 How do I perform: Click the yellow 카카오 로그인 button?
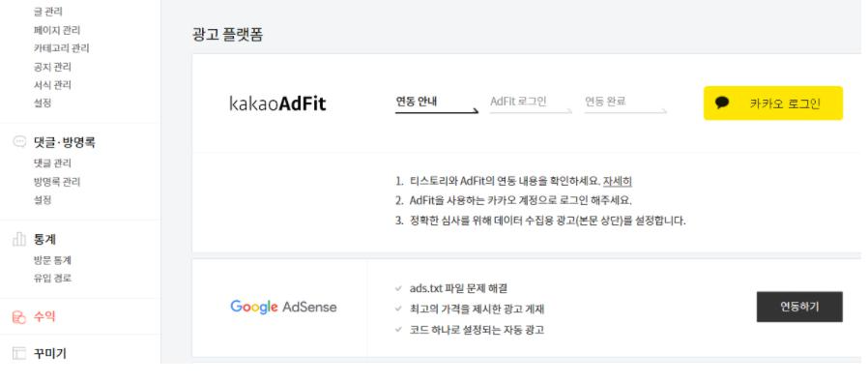click(x=773, y=103)
